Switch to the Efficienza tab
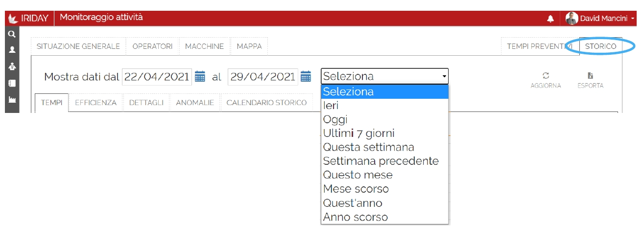The image size is (644, 243). [x=95, y=103]
